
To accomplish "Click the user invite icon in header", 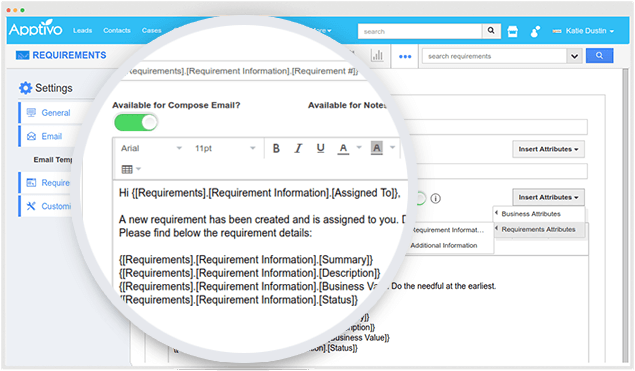I will [x=535, y=31].
